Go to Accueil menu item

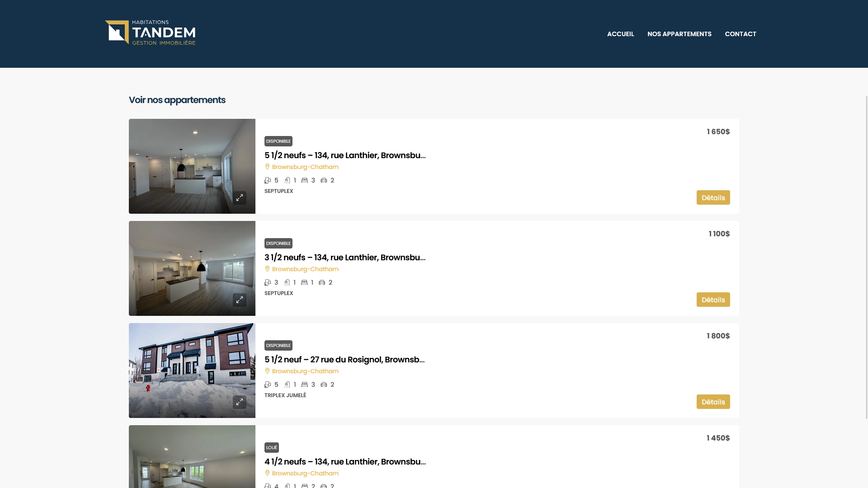point(620,34)
